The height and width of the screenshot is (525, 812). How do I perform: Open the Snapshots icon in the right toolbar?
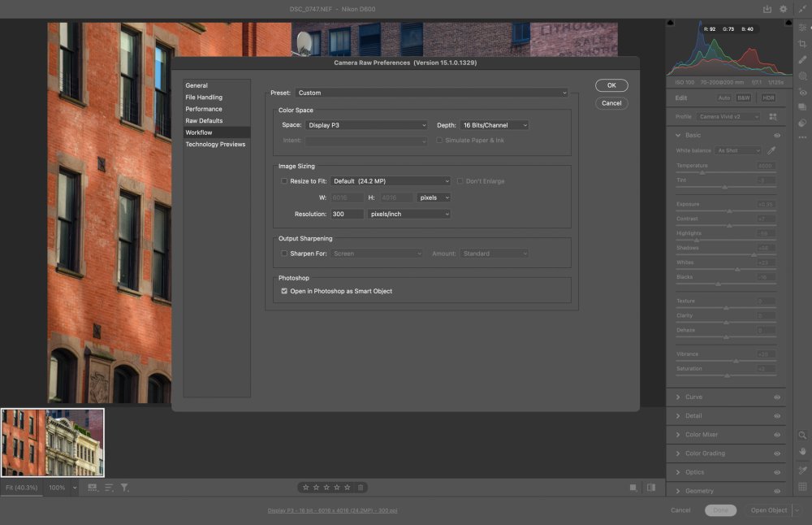click(802, 106)
